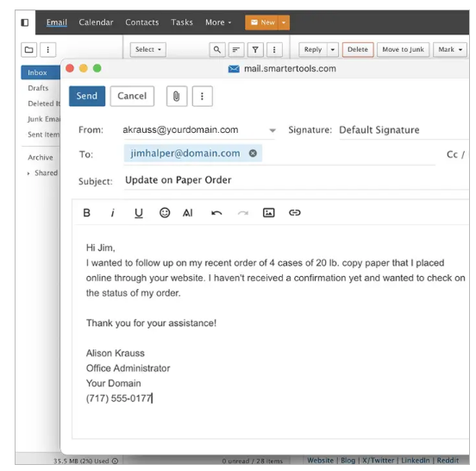
Task: Toggle italic formatting in the editor
Action: [113, 213]
